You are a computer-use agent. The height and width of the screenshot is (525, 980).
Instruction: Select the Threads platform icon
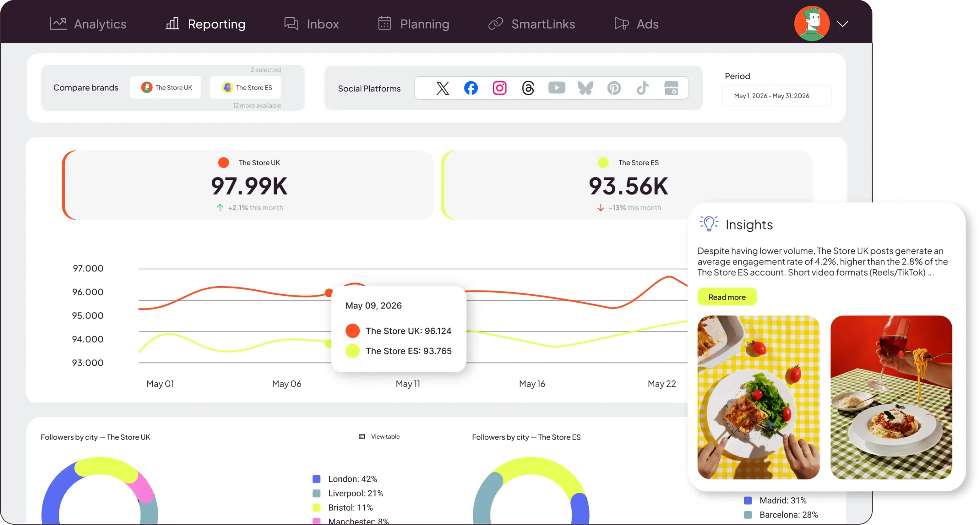528,88
